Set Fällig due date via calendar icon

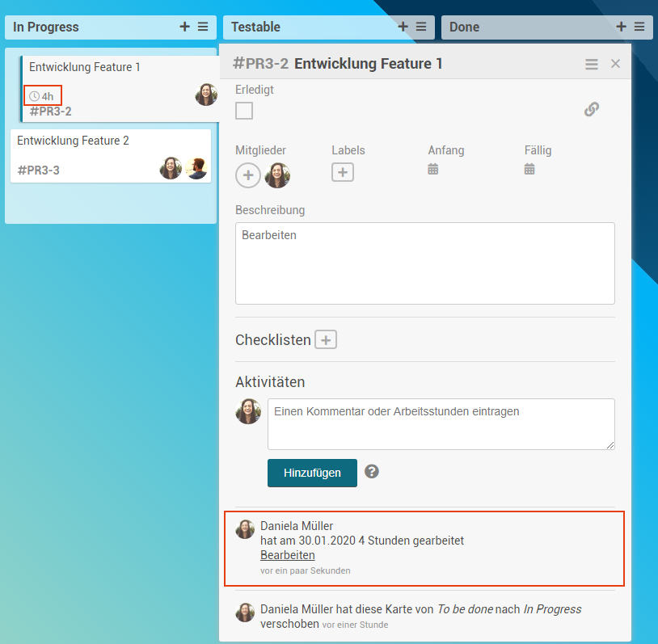(x=529, y=169)
